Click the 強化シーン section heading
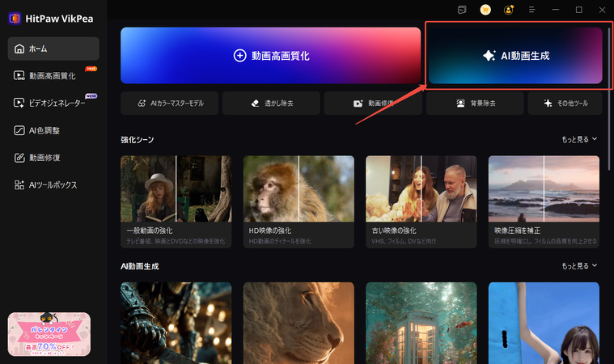 pyautogui.click(x=137, y=140)
